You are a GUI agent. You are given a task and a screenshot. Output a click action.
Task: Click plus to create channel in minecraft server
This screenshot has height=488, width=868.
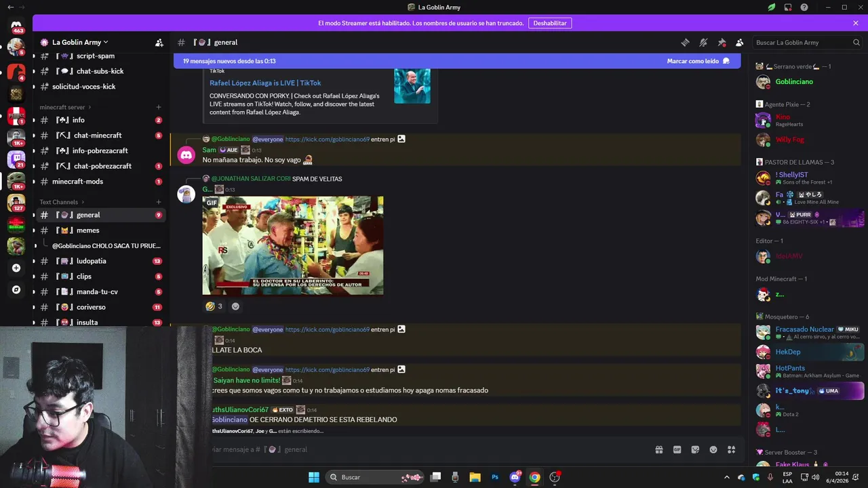[x=159, y=107]
